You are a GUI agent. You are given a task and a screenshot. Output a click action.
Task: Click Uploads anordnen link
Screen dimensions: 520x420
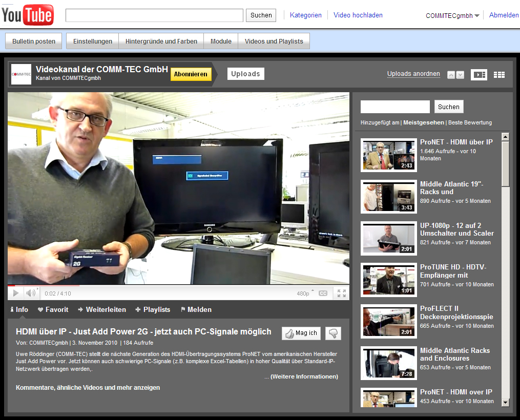[413, 74]
